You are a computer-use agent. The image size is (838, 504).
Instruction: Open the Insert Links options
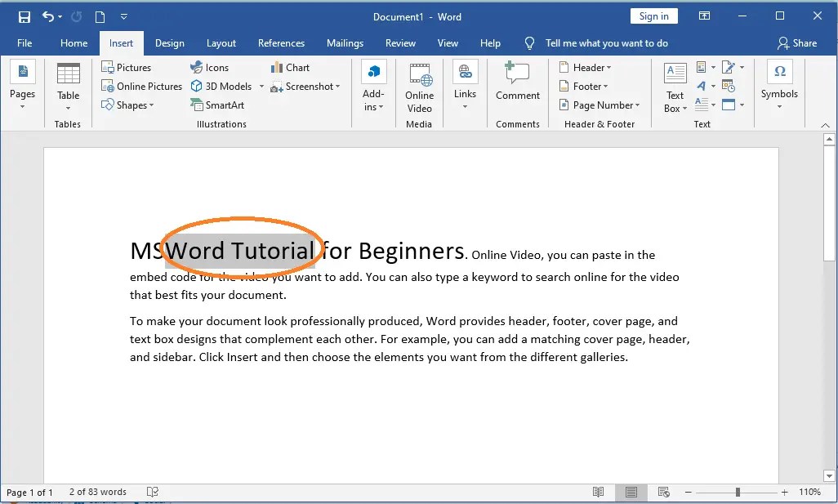point(465,88)
